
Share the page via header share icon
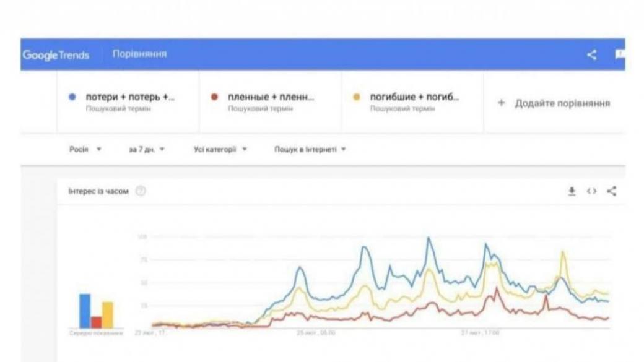pyautogui.click(x=592, y=55)
